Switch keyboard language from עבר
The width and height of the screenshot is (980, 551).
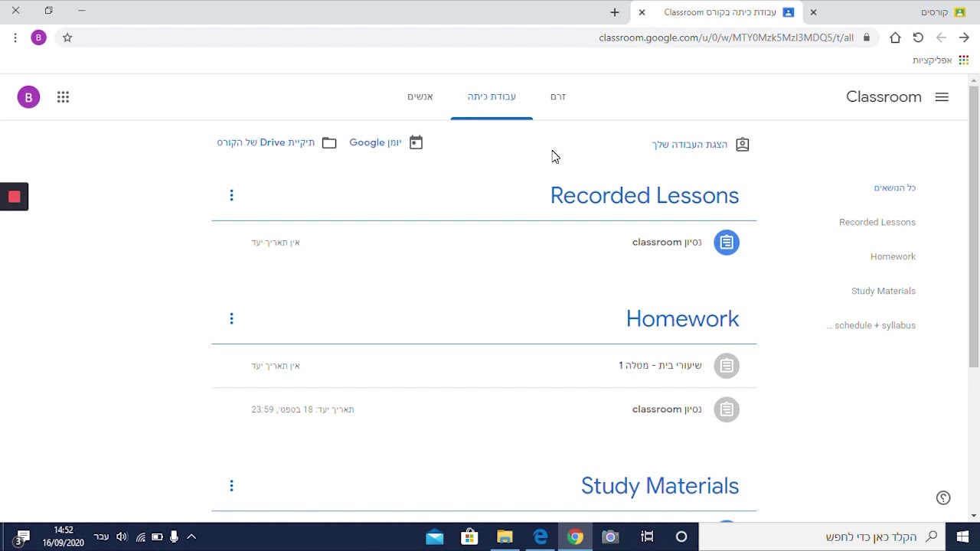(x=101, y=537)
